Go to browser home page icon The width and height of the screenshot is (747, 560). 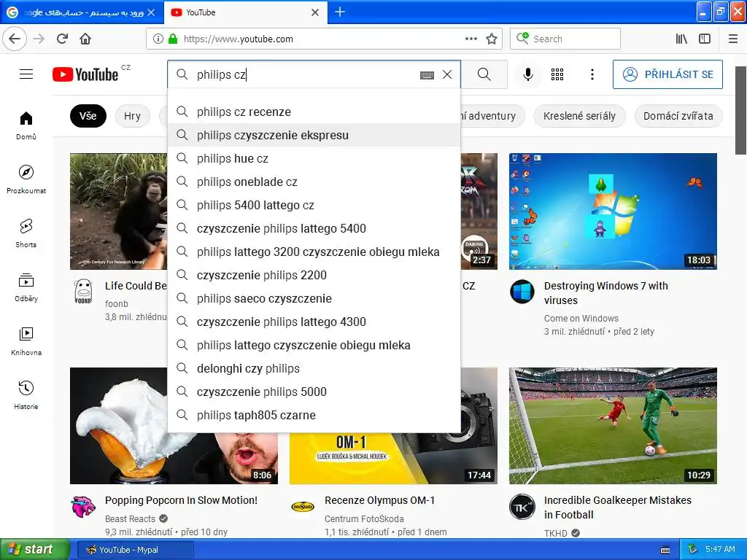point(86,39)
